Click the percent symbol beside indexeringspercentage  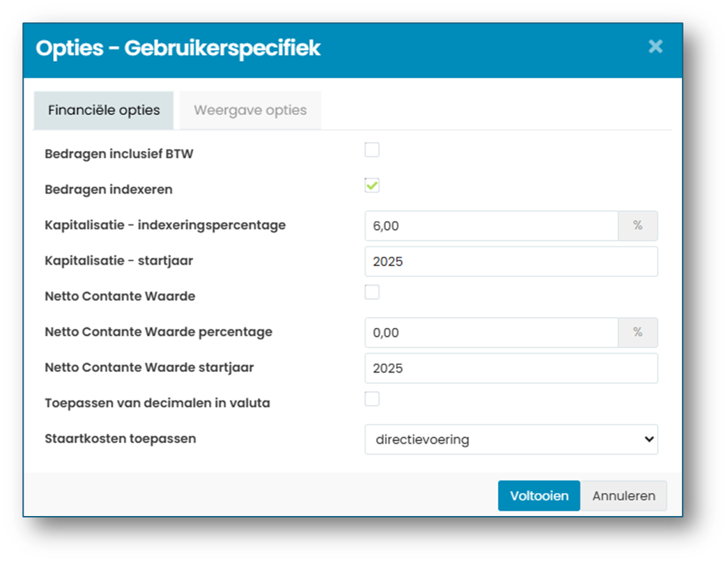pos(638,226)
